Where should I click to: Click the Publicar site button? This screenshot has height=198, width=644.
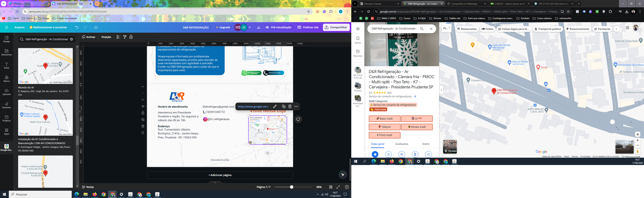[308, 27]
